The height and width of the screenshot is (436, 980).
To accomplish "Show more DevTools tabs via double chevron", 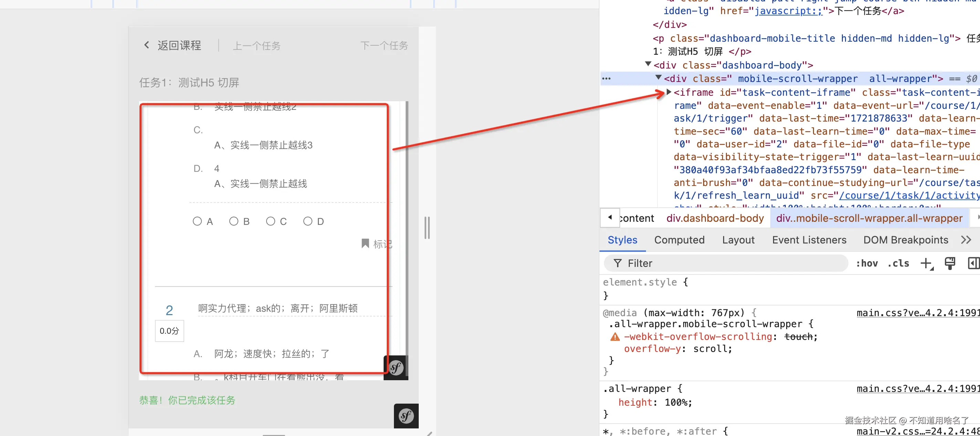I will (966, 240).
